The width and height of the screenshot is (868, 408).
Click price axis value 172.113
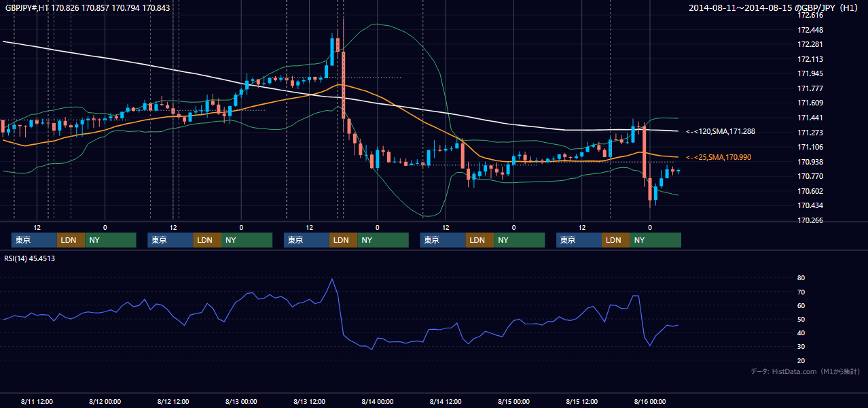(810, 59)
